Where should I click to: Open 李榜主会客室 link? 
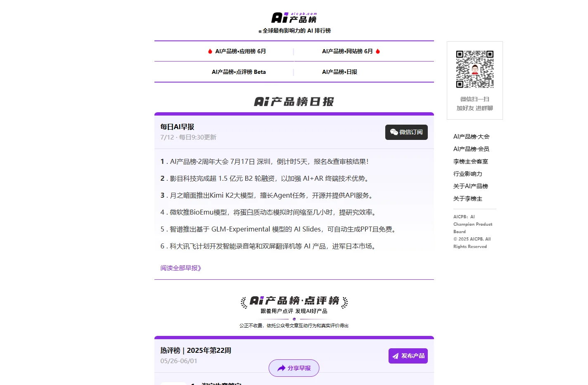click(471, 161)
